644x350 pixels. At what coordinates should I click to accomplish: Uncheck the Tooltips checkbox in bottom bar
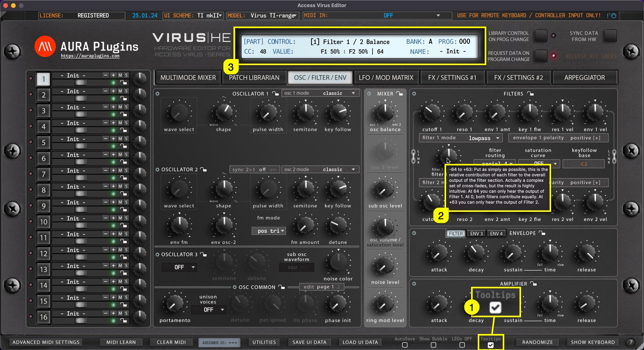pos(491,345)
